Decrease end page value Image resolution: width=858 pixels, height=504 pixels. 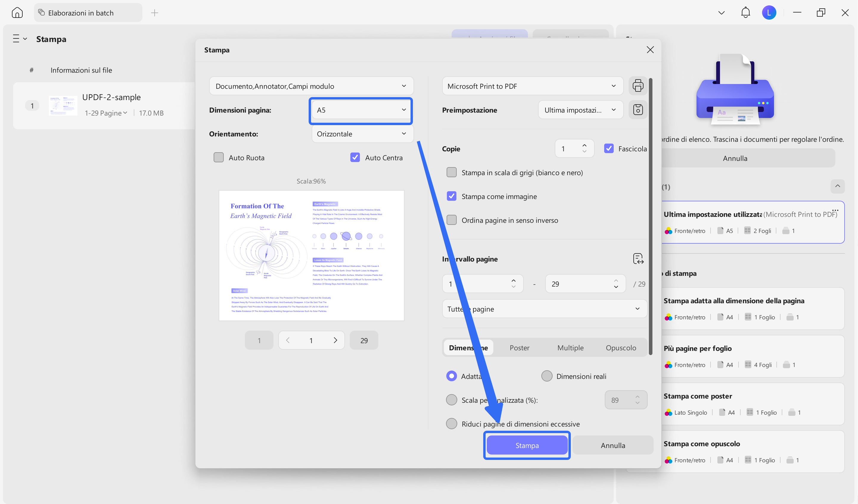click(x=616, y=287)
